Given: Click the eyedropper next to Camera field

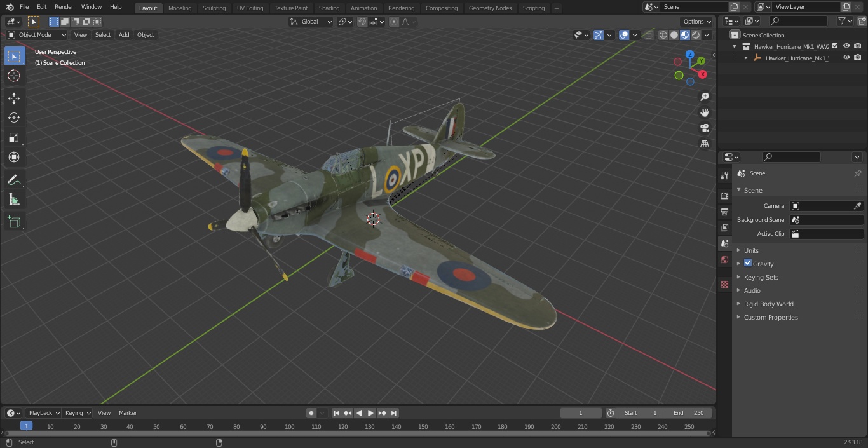Looking at the screenshot, I should coord(857,206).
